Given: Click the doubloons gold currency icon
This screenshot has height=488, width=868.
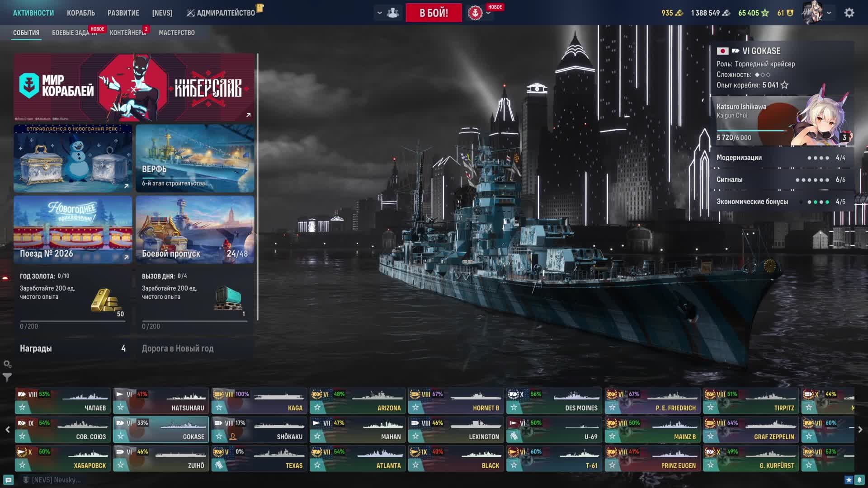Looking at the screenshot, I should (x=679, y=13).
